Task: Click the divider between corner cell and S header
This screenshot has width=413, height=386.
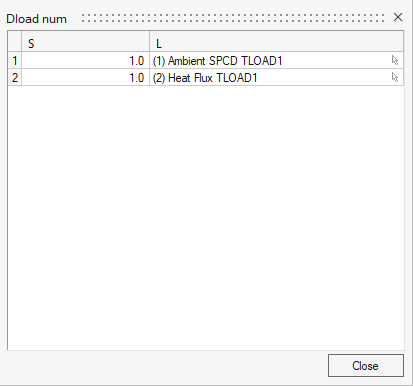Action: coord(22,42)
